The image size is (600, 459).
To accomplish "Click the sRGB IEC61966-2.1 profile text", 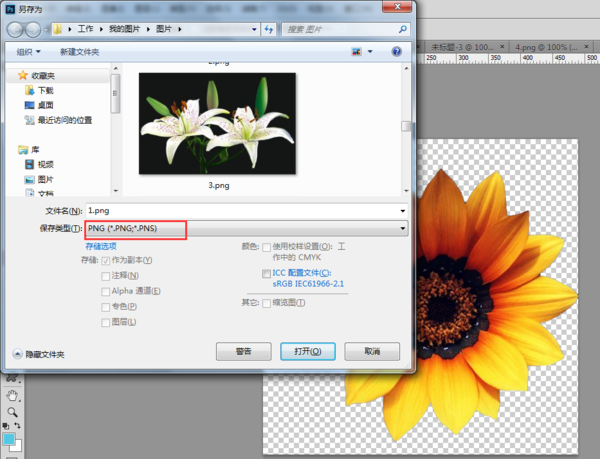I will click(x=308, y=284).
